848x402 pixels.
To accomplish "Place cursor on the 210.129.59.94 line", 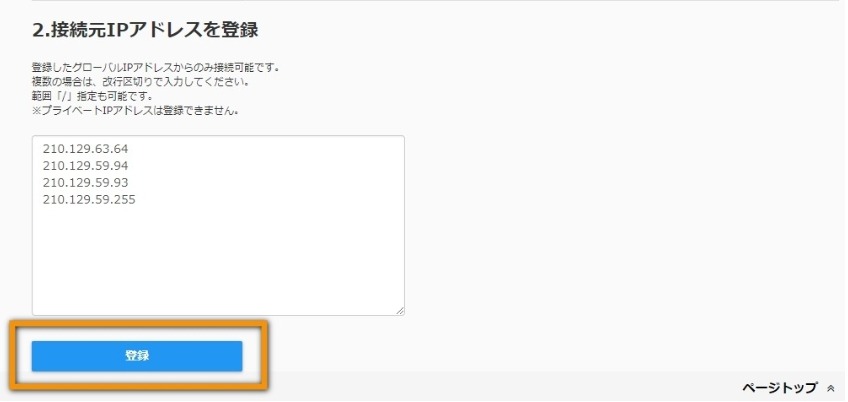I will [85, 166].
